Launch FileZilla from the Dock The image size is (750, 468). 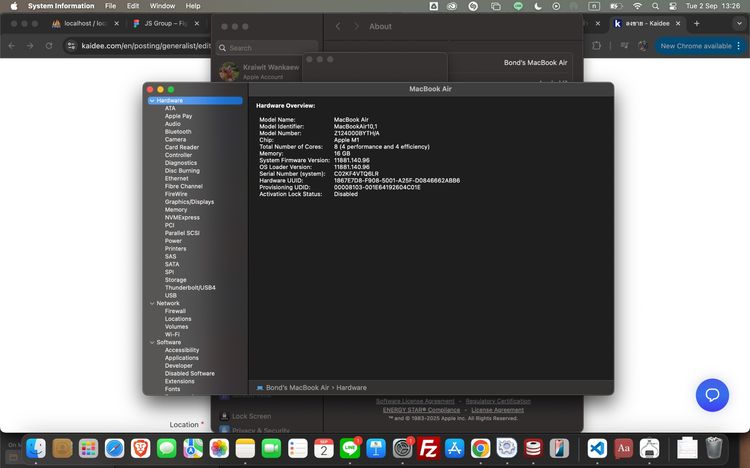[428, 448]
